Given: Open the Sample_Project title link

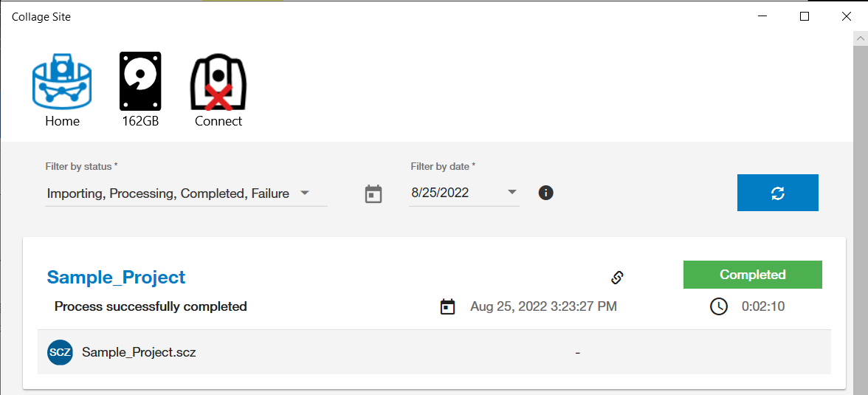Looking at the screenshot, I should pos(116,277).
